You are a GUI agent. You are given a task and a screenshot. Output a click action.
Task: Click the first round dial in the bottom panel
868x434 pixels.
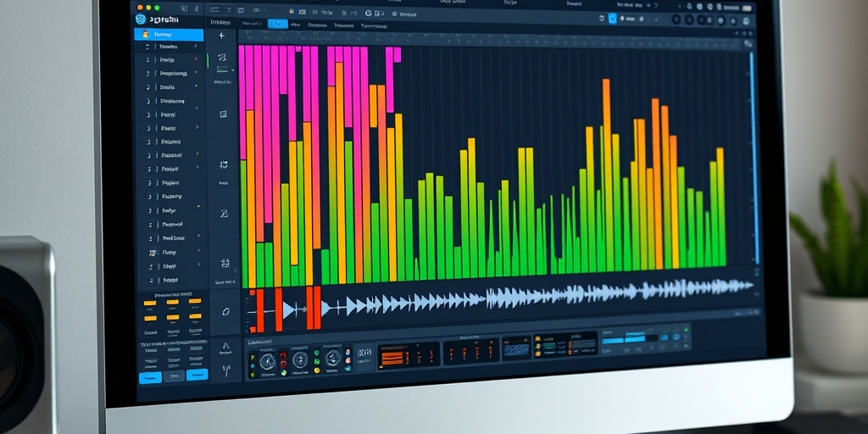tap(267, 361)
